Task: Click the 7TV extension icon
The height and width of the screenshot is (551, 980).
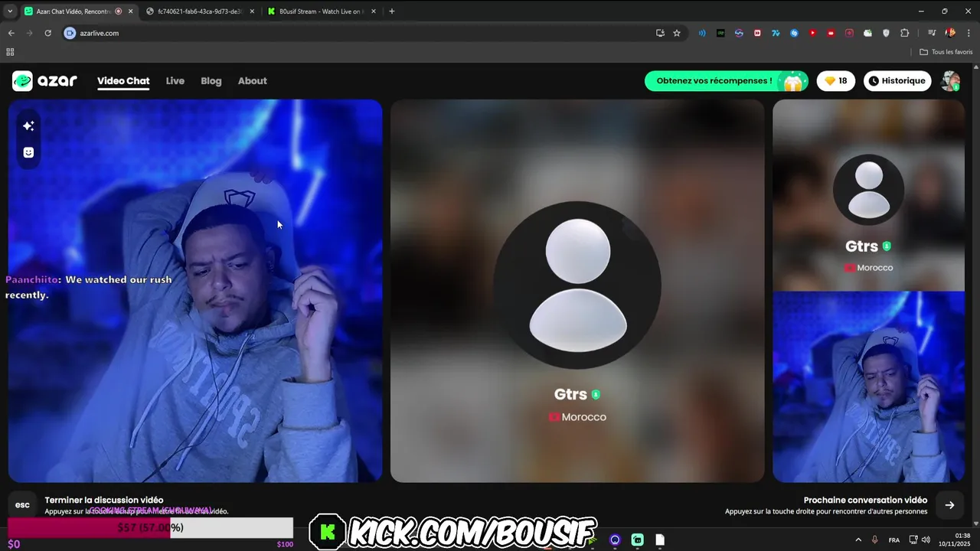Action: pos(776,33)
